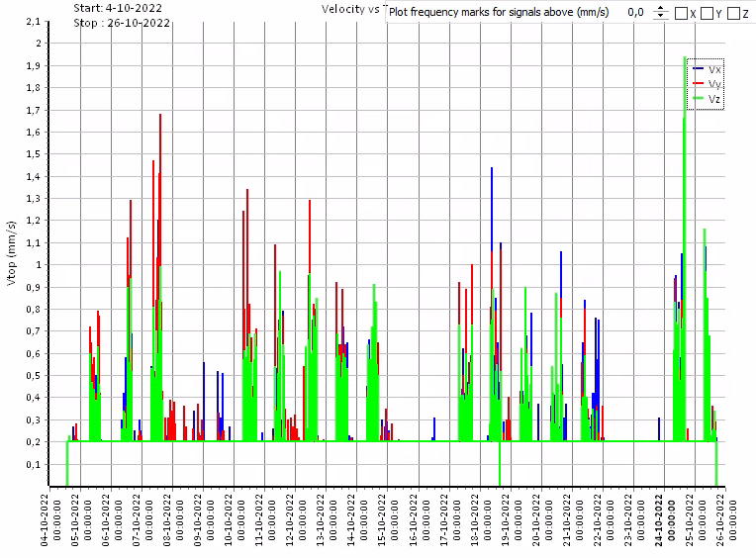The width and height of the screenshot is (756, 558).
Task: Click the Plot frequency marks label text
Action: tap(500, 13)
